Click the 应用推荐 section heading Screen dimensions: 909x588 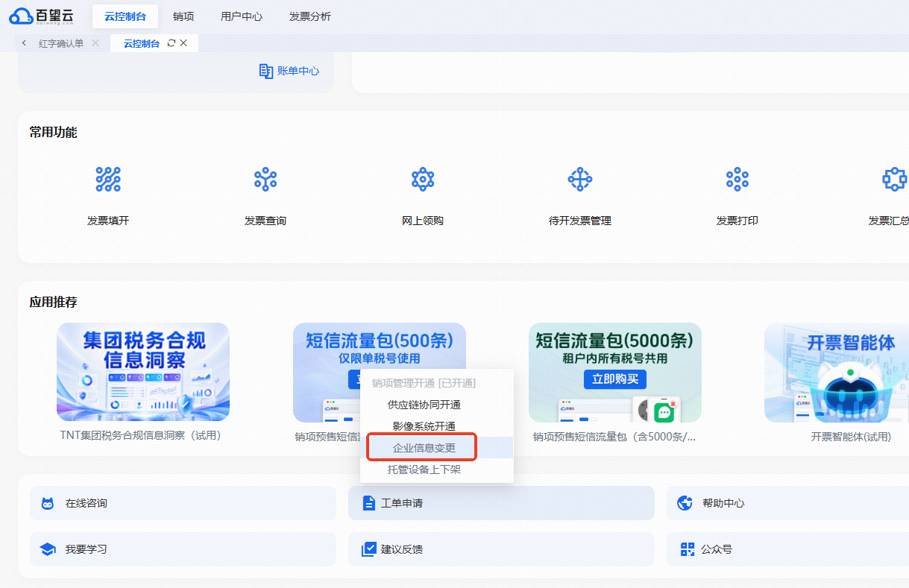pos(53,303)
